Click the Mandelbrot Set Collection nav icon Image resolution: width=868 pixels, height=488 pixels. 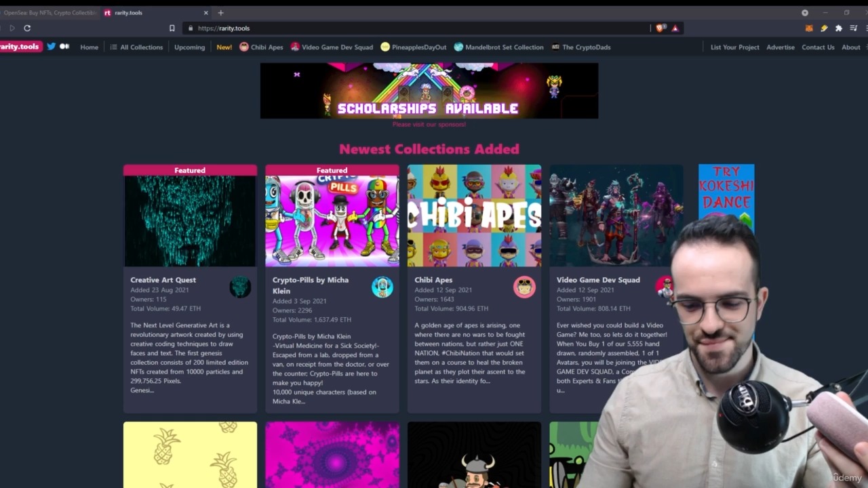tap(458, 47)
